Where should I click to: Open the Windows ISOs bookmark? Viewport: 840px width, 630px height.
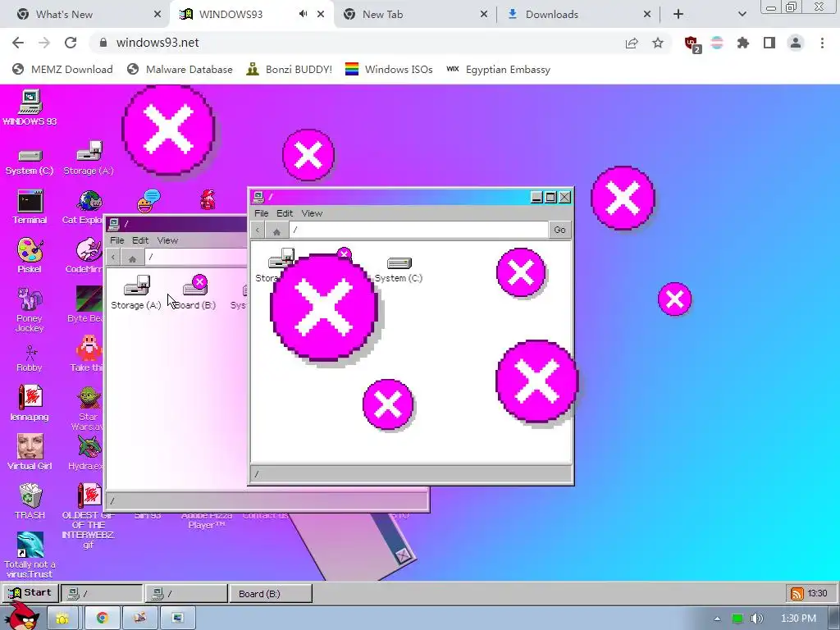click(x=389, y=70)
